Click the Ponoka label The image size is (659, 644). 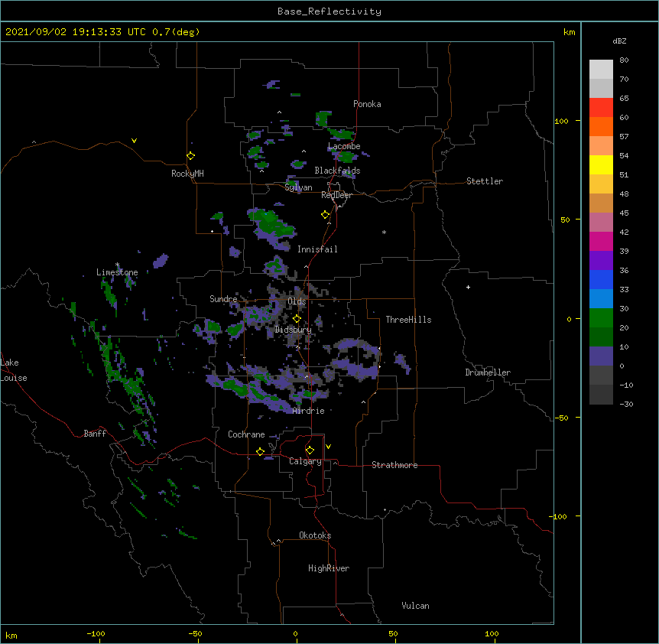(x=367, y=104)
